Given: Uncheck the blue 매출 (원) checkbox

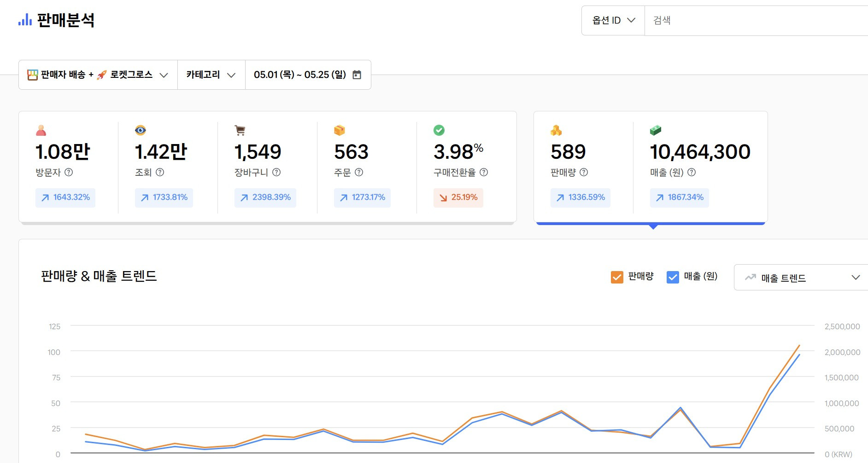Looking at the screenshot, I should [673, 277].
